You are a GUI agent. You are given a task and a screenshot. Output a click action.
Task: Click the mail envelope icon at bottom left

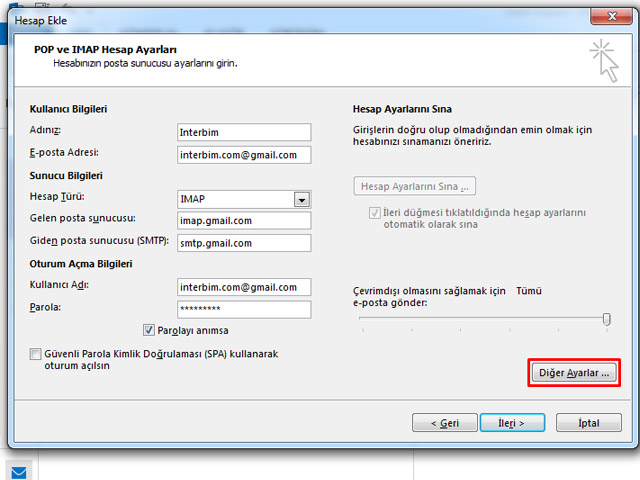tap(20, 470)
